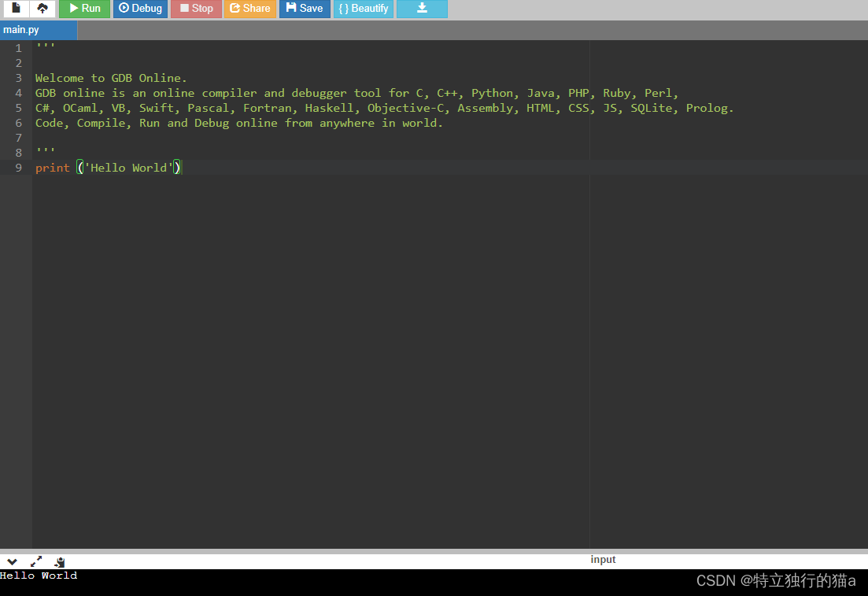Screen dimensions: 868x596
Task: Expand the console to fullscreen with arrows icon
Action: click(x=36, y=561)
